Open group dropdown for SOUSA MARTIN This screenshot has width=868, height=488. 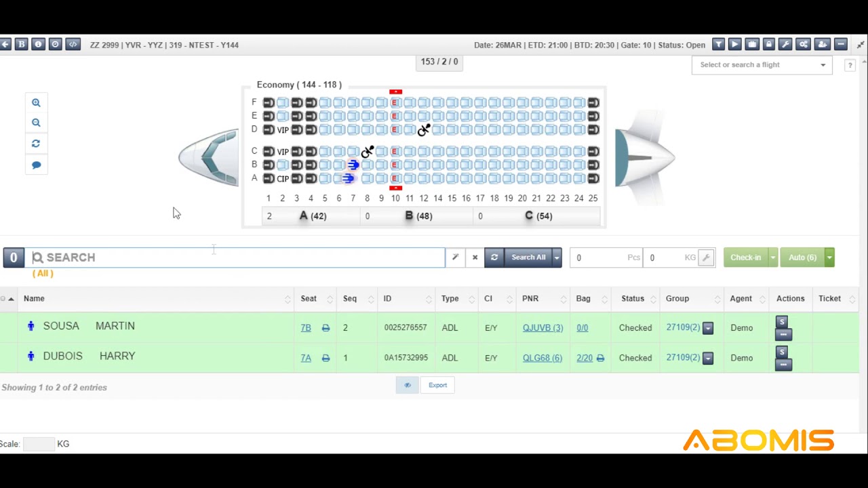708,328
